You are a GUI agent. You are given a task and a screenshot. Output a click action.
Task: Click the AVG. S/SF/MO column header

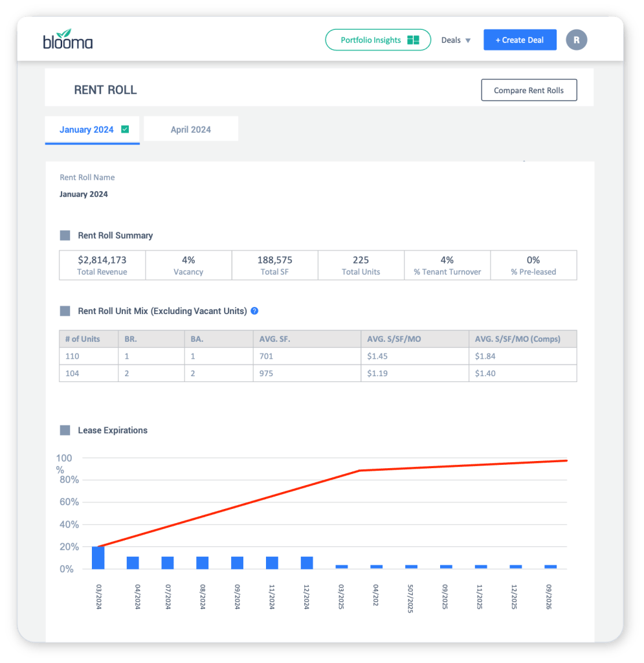tap(415, 339)
